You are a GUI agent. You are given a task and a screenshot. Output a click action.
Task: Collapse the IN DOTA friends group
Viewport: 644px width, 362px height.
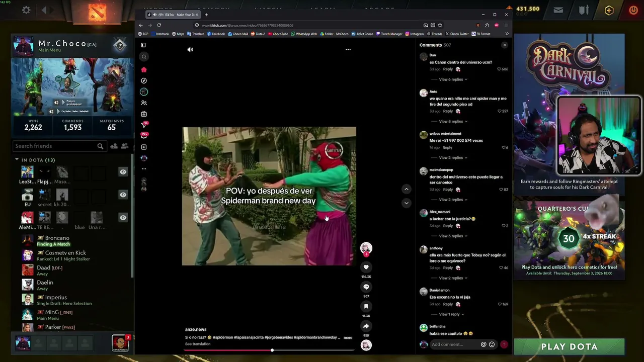click(17, 160)
